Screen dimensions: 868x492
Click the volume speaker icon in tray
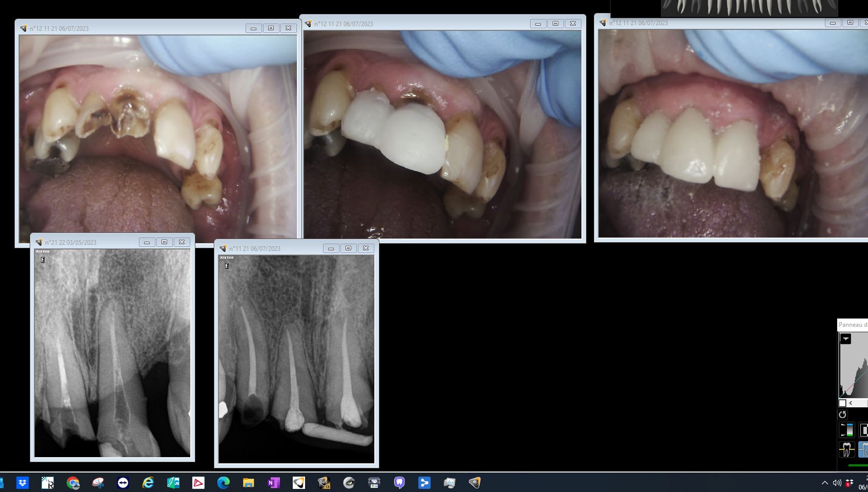[x=837, y=483]
